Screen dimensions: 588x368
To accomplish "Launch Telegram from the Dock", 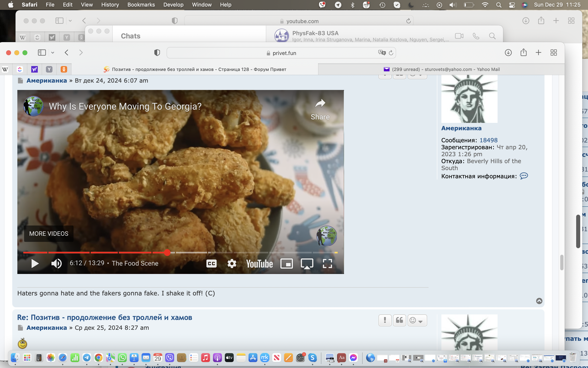I will [87, 358].
